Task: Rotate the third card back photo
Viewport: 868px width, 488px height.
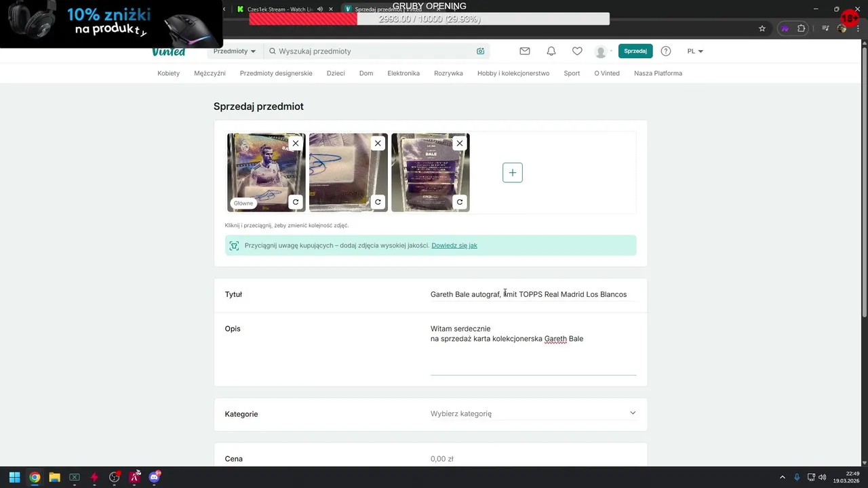Action: click(460, 202)
